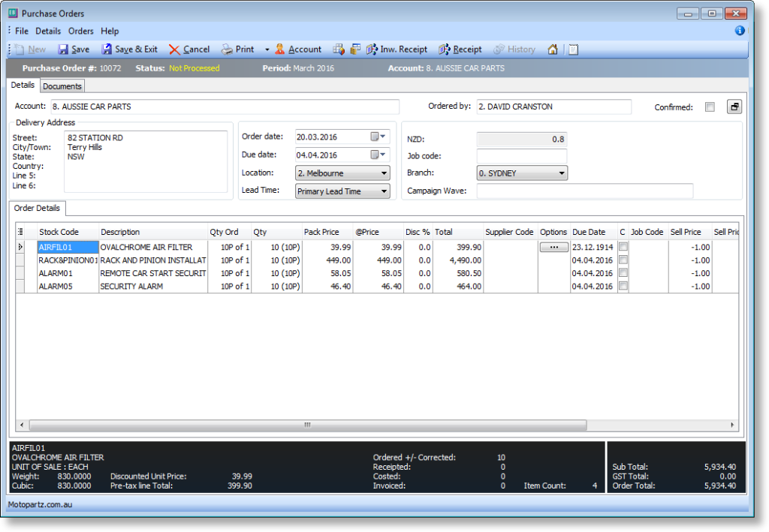This screenshot has height=532, width=769.
Task: Click the Due Date column header
Action: pos(593,232)
